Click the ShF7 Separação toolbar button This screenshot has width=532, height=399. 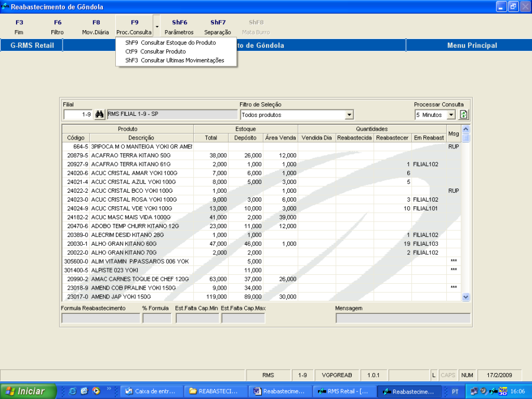tap(218, 27)
